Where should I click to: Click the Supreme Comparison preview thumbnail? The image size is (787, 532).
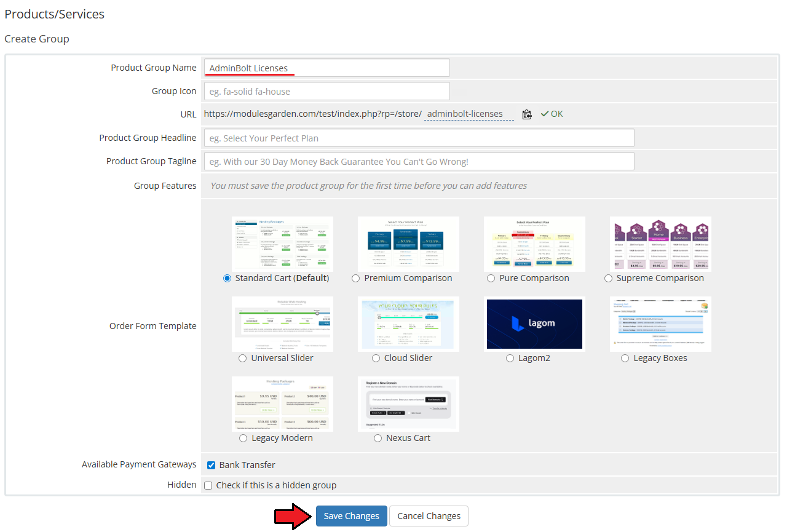[661, 244]
